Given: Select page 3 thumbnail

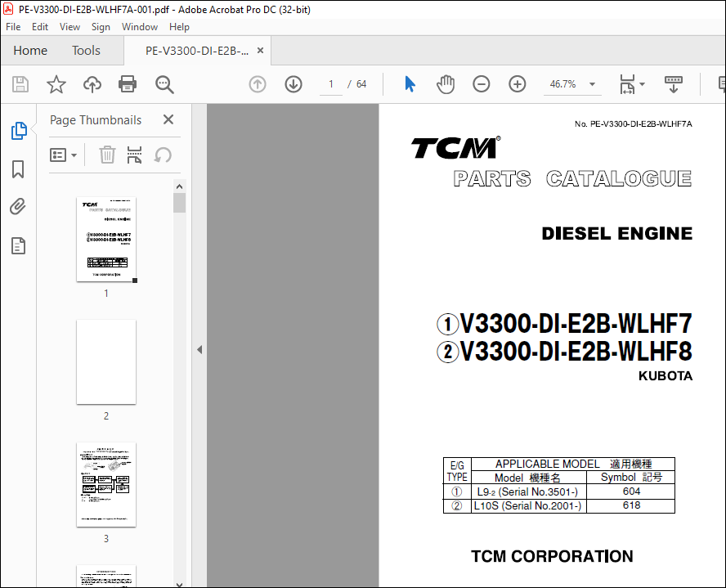Looking at the screenshot, I should click(x=106, y=485).
